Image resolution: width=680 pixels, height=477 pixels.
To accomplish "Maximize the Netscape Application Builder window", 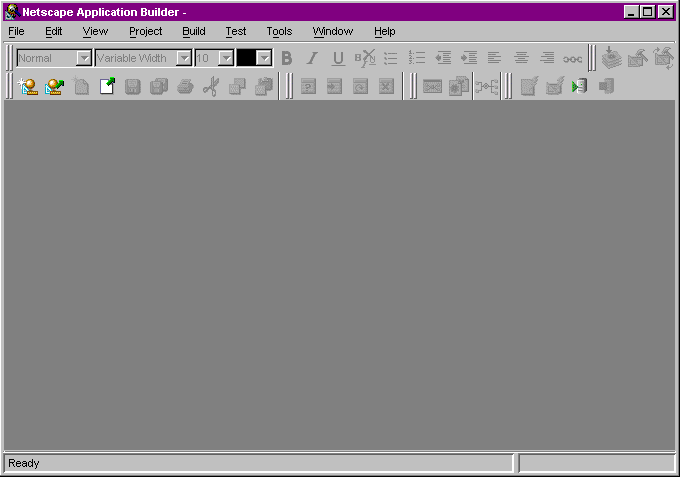I will tap(647, 12).
